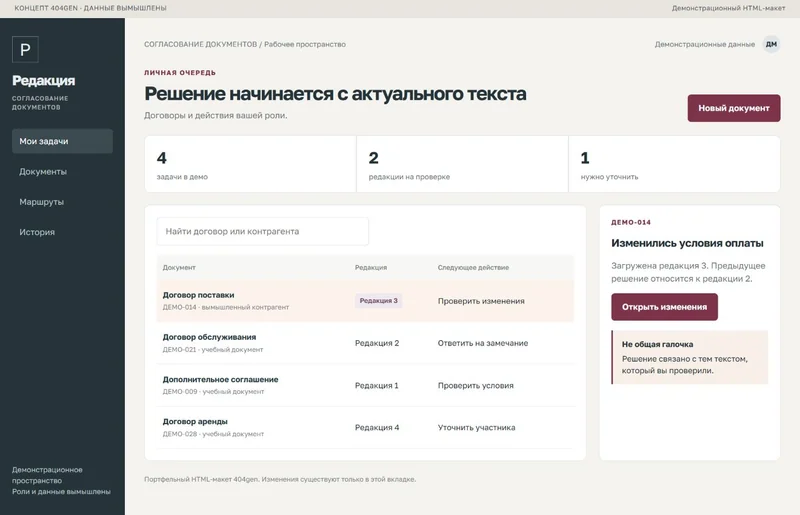
Task: Open Мои задачи in sidebar
Action: pos(62,141)
